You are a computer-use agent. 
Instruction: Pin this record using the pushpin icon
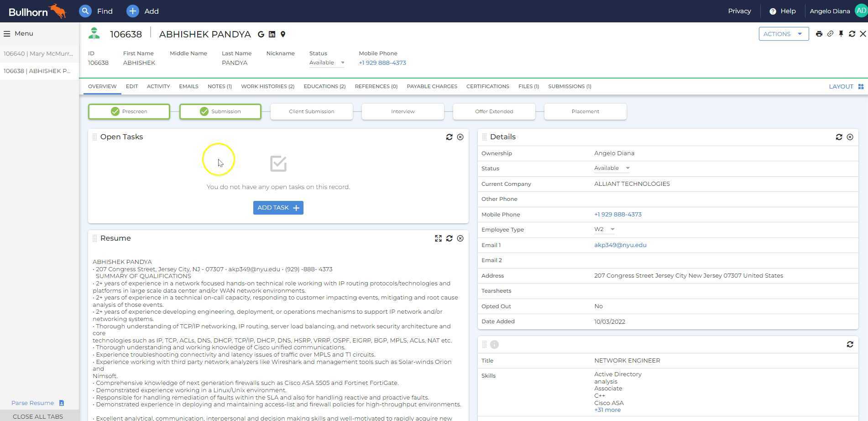click(841, 34)
